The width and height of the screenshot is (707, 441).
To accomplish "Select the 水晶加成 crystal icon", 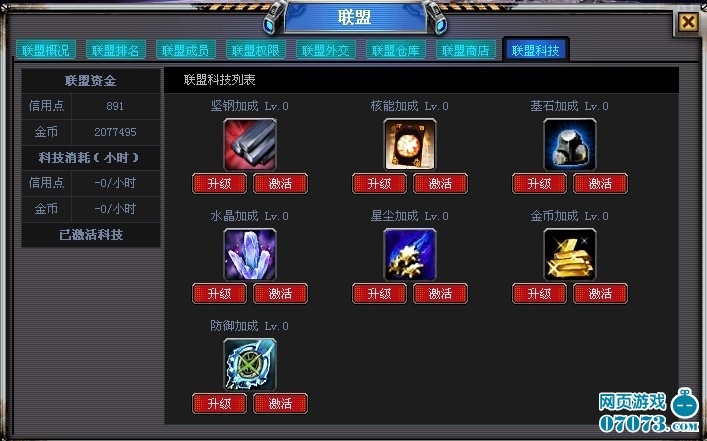I will (x=250, y=254).
